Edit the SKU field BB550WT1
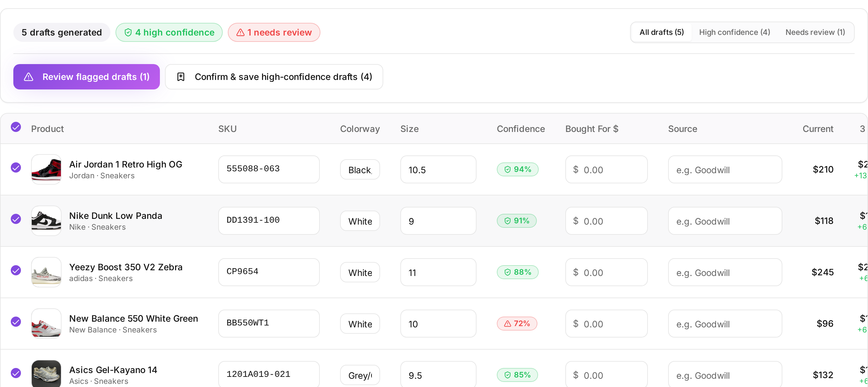868x387 pixels. click(269, 324)
